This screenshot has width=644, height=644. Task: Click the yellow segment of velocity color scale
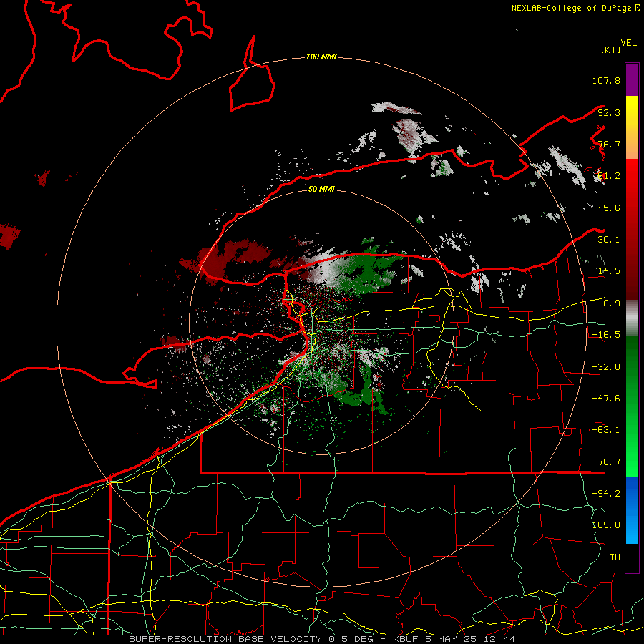click(x=632, y=127)
